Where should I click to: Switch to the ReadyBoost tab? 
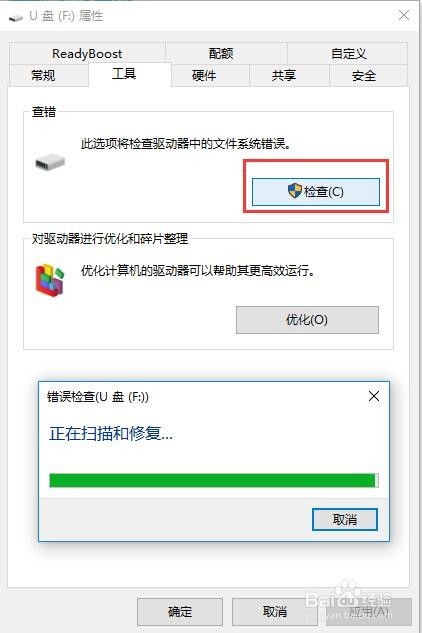pos(87,53)
